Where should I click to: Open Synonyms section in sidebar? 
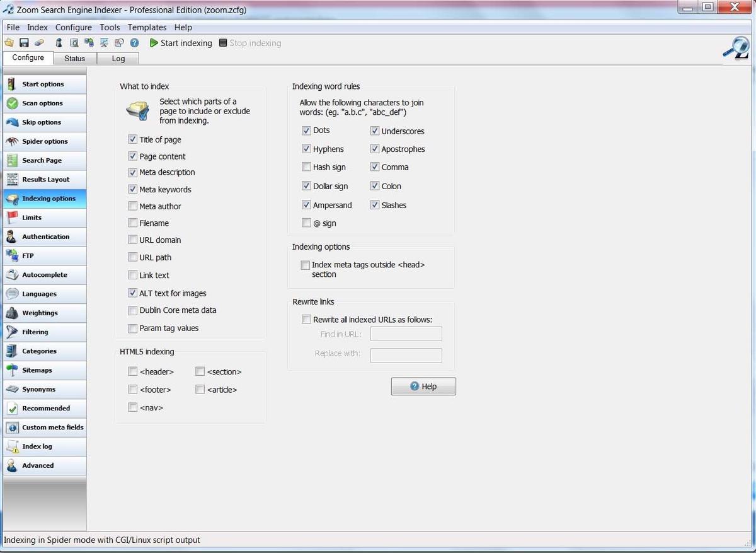point(45,389)
